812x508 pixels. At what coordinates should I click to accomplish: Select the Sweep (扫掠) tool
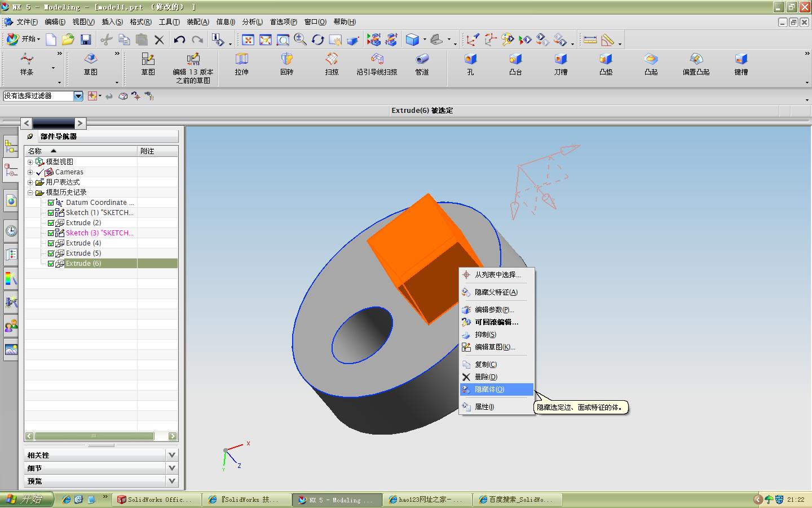click(x=332, y=64)
